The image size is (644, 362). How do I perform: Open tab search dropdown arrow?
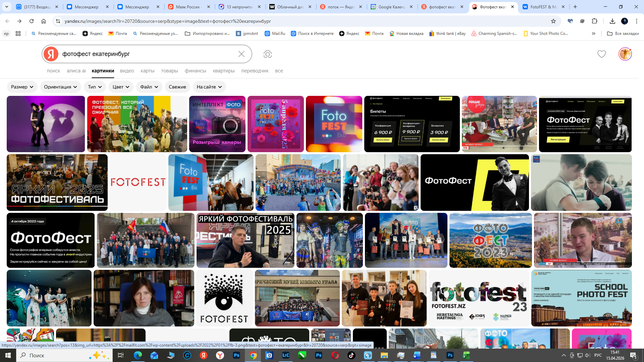coord(7,7)
